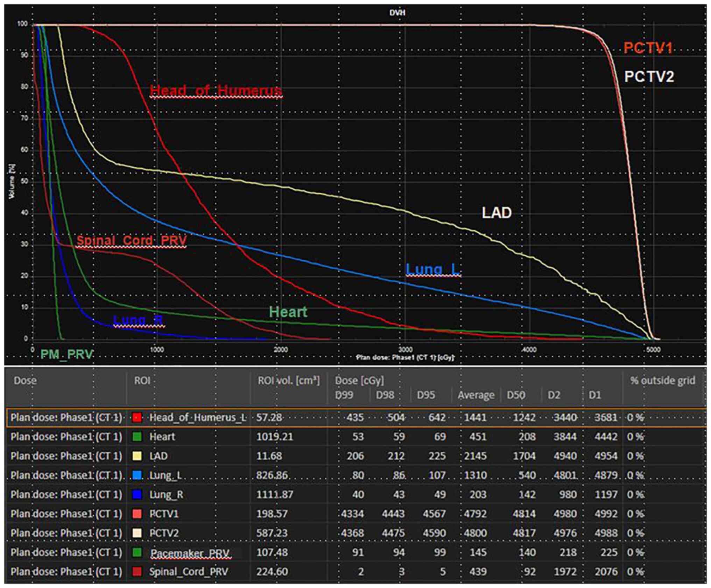Click the green Pacemaker_PRV color swatch
Viewport: 711px width, 588px height.
(x=137, y=552)
